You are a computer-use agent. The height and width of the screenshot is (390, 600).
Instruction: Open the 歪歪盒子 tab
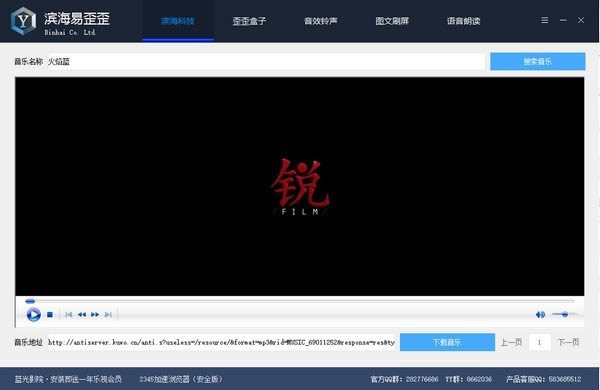click(249, 21)
